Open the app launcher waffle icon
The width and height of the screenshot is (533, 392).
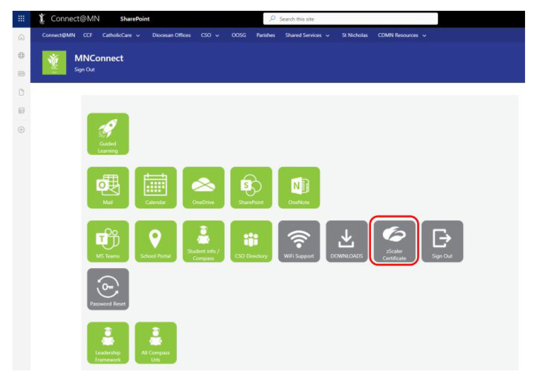22,19
